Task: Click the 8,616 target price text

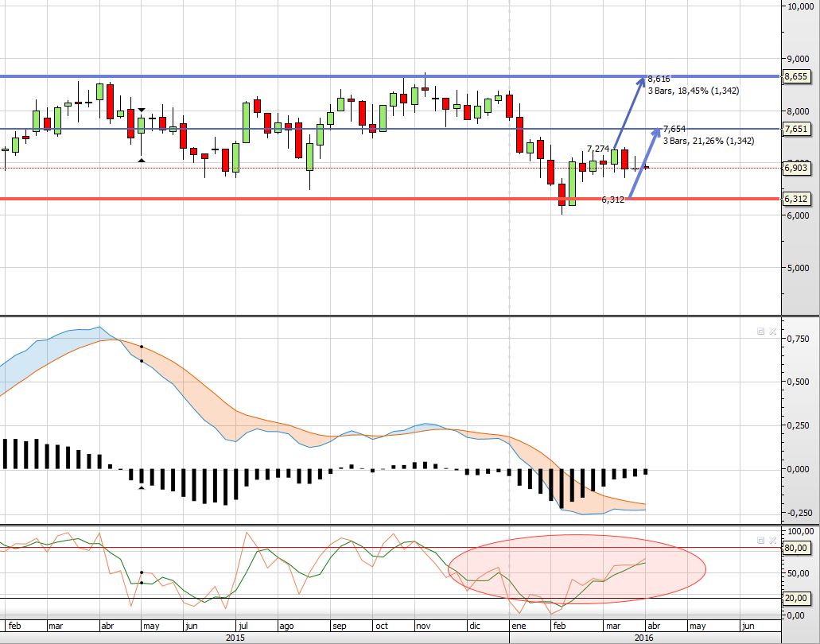Action: tap(659, 79)
